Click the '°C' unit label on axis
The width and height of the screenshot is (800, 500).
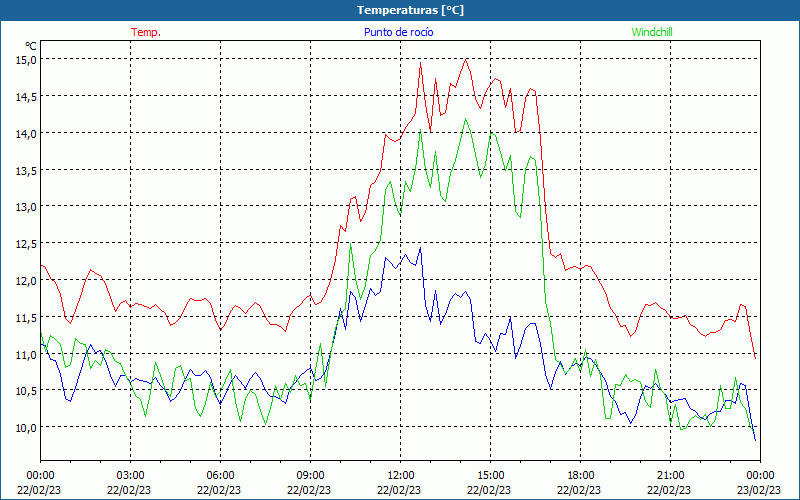(31, 46)
